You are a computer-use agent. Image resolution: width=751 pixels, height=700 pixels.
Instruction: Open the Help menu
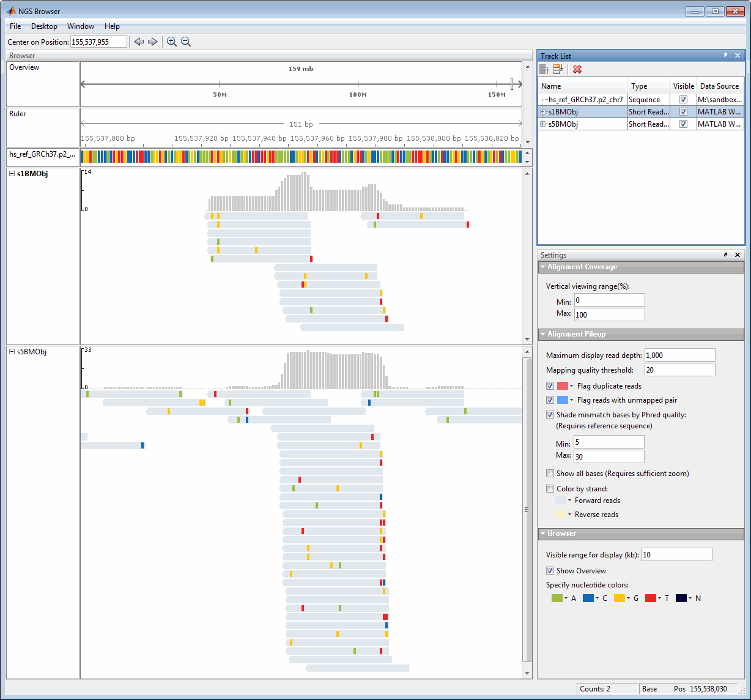pos(112,26)
